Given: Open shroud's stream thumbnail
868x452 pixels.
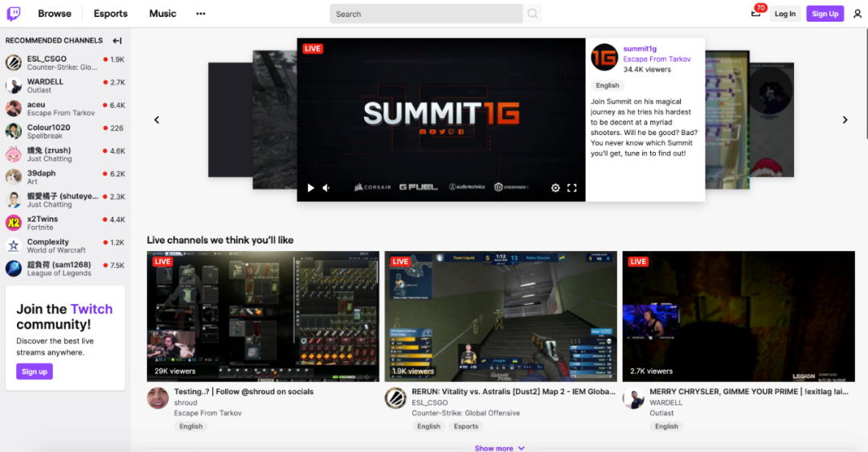Looking at the screenshot, I should pos(263,316).
